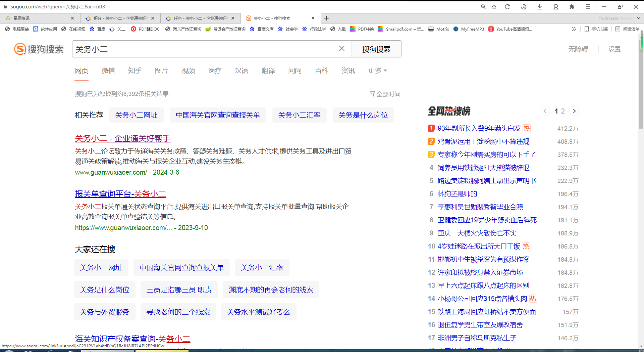Screen dimensions: 644x352
Task: Open the YouTube高清视频 bookmark
Action: click(510, 29)
